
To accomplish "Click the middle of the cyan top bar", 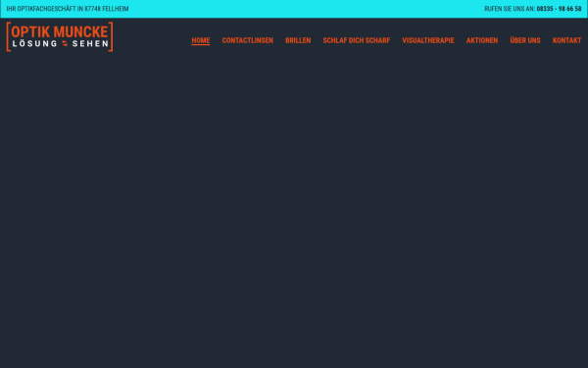I will pyautogui.click(x=294, y=9).
